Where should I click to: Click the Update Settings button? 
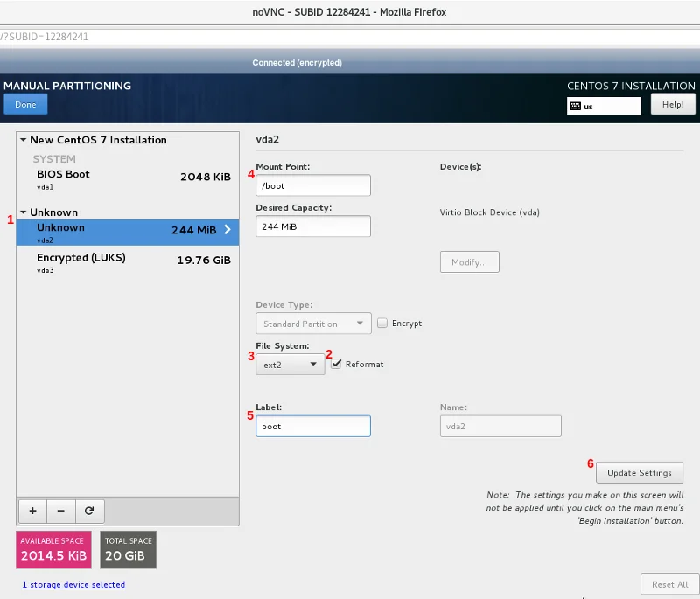(x=639, y=473)
